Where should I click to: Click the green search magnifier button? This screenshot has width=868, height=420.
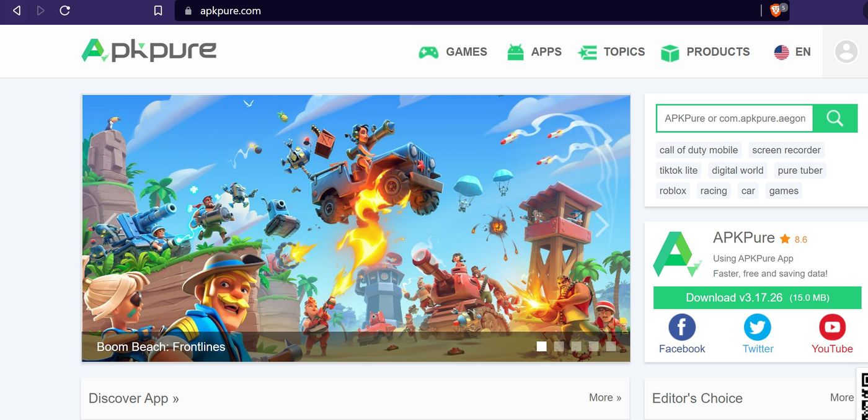[x=835, y=118]
